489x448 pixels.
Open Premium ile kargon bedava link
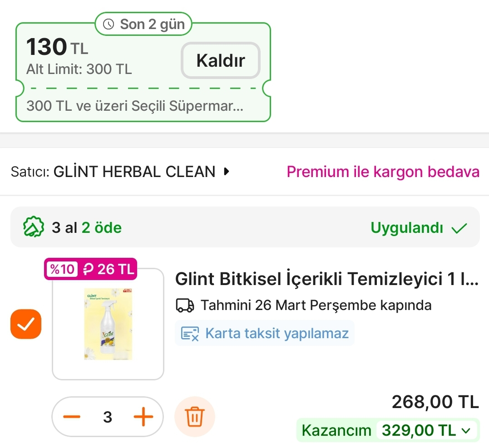(383, 172)
